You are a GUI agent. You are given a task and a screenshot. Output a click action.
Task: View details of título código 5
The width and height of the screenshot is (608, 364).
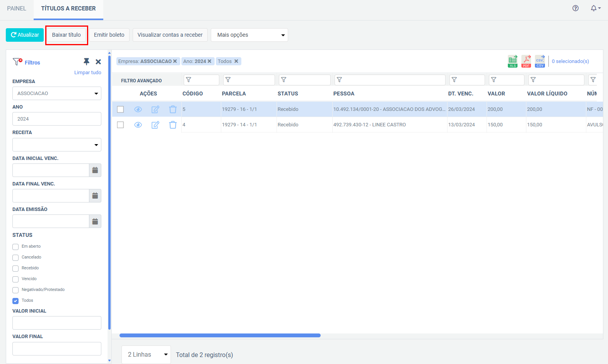[x=138, y=109]
